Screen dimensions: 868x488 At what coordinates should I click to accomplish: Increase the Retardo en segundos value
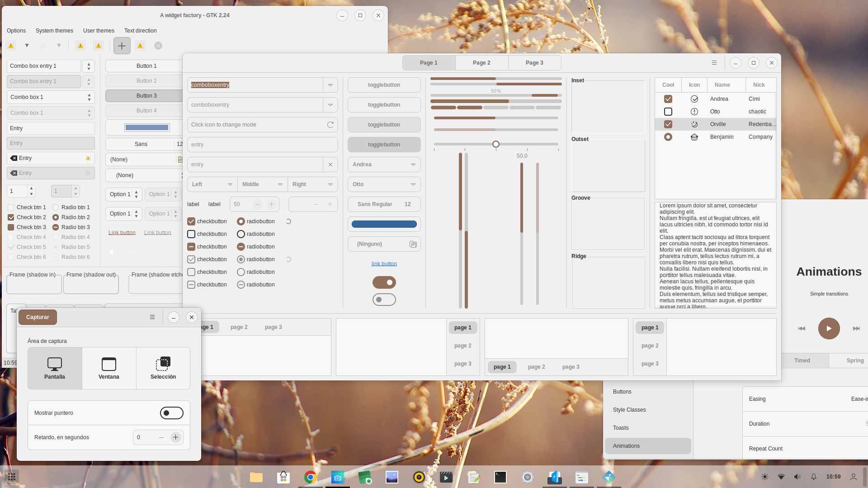click(176, 437)
